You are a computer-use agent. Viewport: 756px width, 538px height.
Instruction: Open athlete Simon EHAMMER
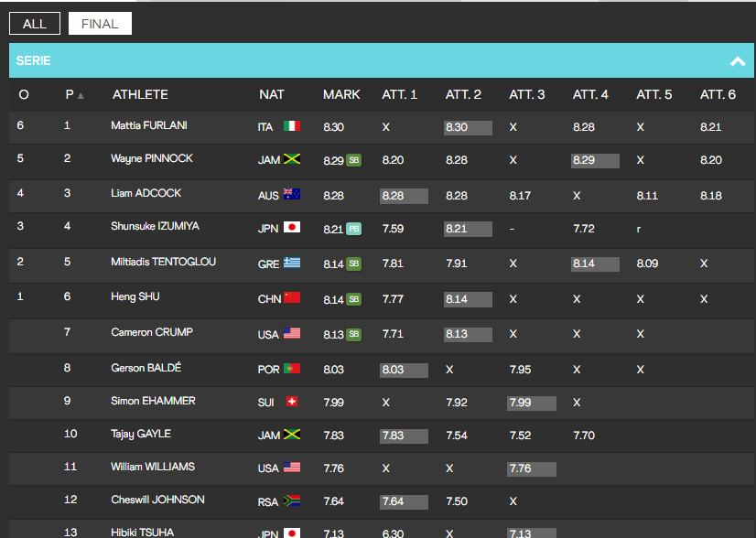[153, 401]
